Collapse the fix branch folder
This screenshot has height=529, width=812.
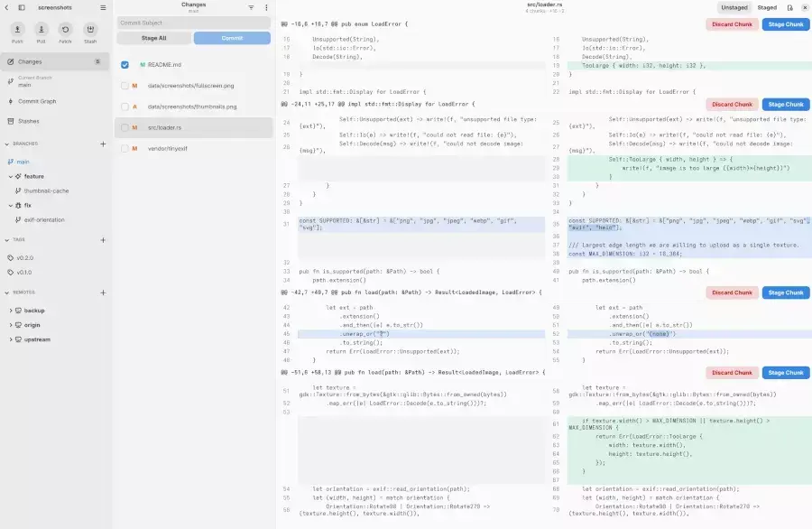click(10, 205)
